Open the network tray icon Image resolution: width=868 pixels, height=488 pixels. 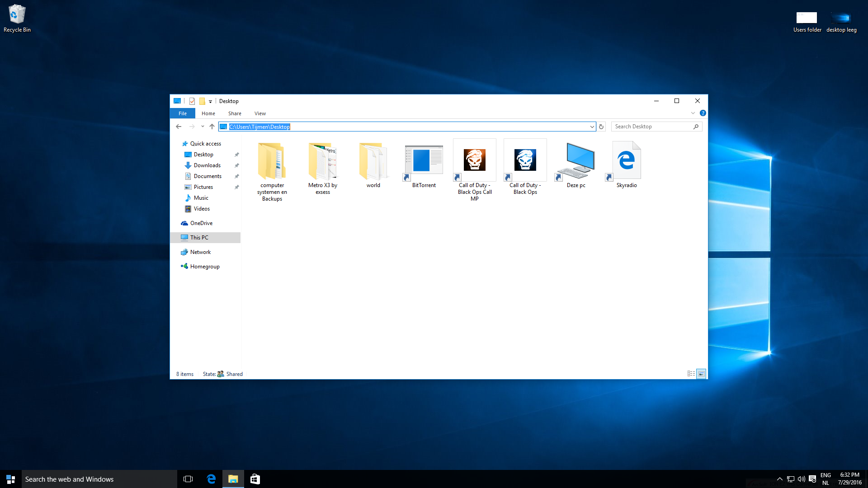(x=791, y=479)
